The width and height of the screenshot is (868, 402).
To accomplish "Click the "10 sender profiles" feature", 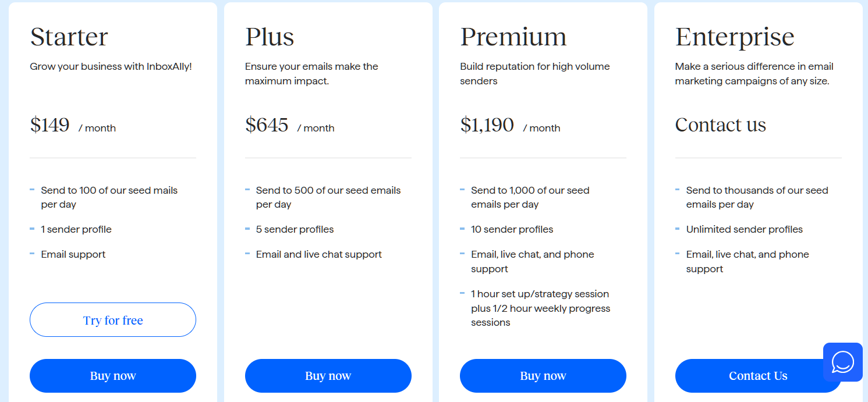I will (x=512, y=229).
